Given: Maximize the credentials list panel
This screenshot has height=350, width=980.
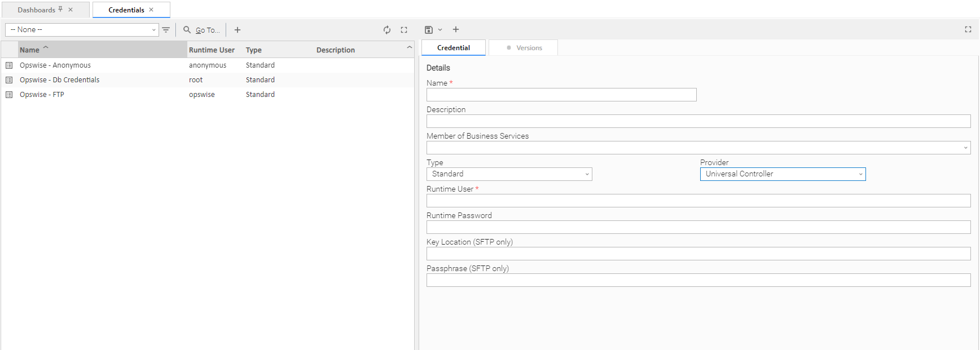Looking at the screenshot, I should click(x=404, y=30).
